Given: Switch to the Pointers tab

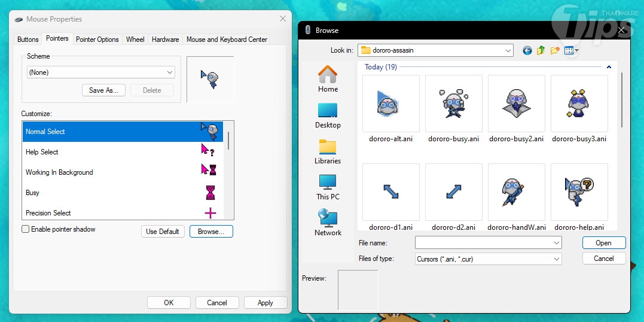Looking at the screenshot, I should click(57, 38).
